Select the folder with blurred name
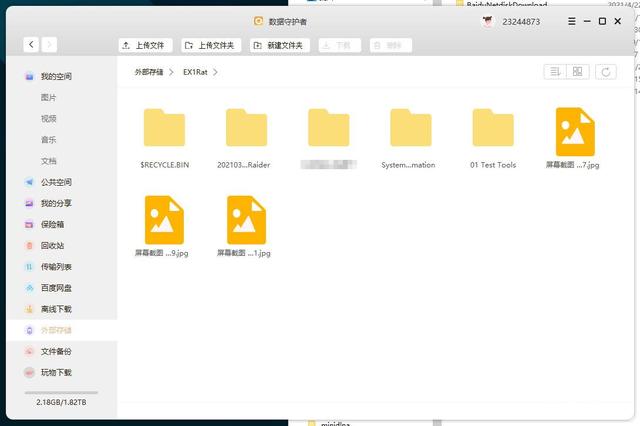640x426 pixels. point(329,128)
